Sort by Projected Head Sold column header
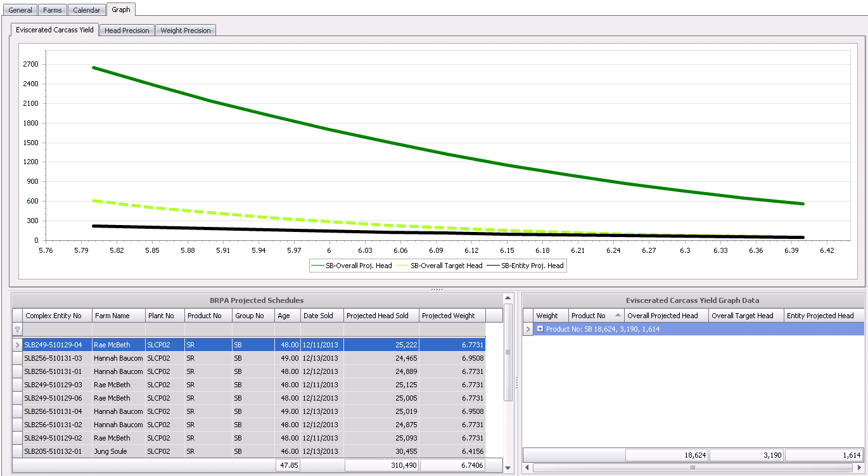 click(x=381, y=316)
